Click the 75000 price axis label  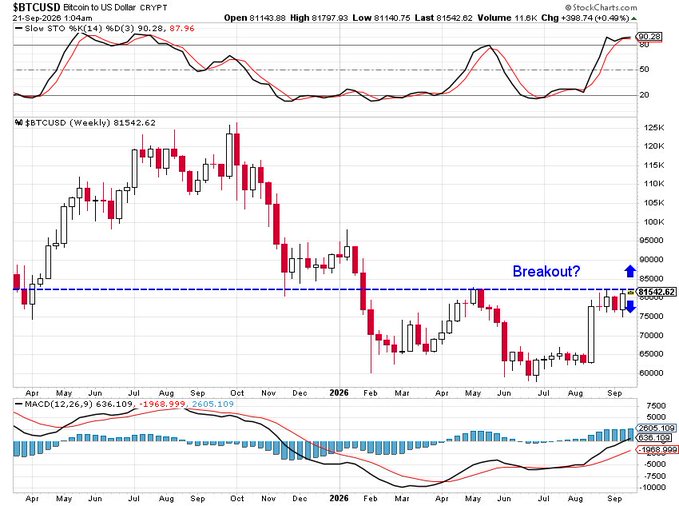pos(651,316)
